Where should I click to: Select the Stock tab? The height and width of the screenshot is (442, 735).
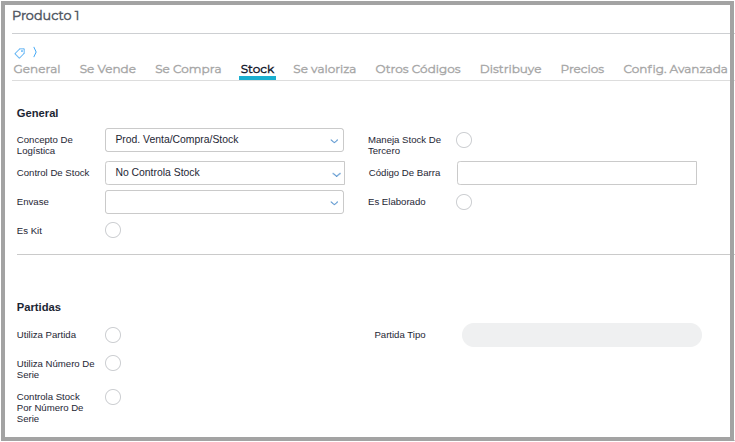[x=257, y=69]
